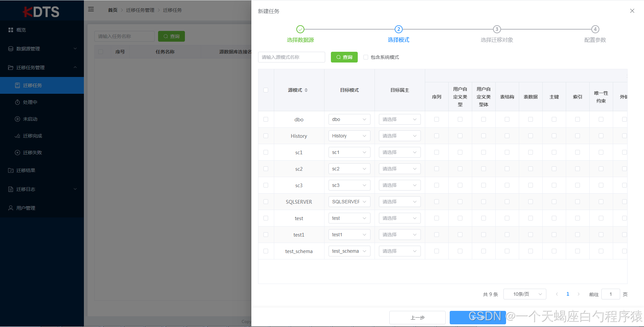Click the 请输入源模式名称 search field

click(292, 57)
